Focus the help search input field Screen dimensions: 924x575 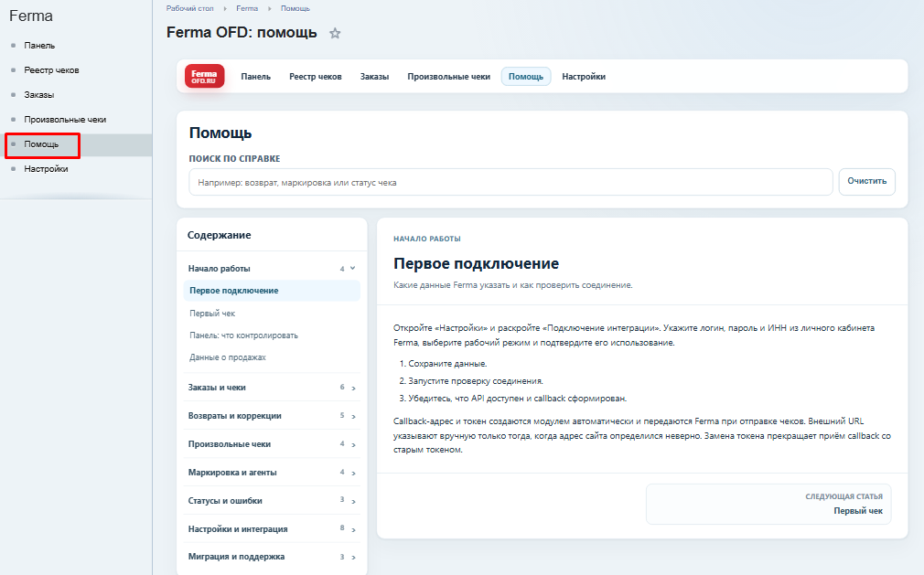point(510,183)
